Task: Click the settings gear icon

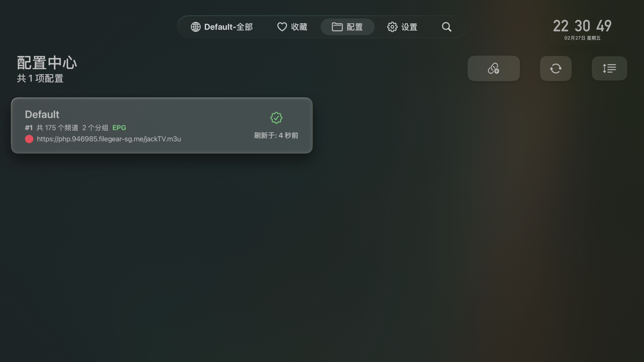Action: 392,27
